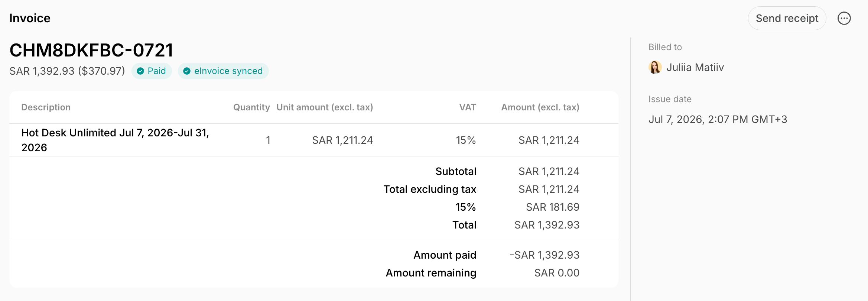The width and height of the screenshot is (868, 301).
Task: Click the Issue date label
Action: tap(670, 99)
